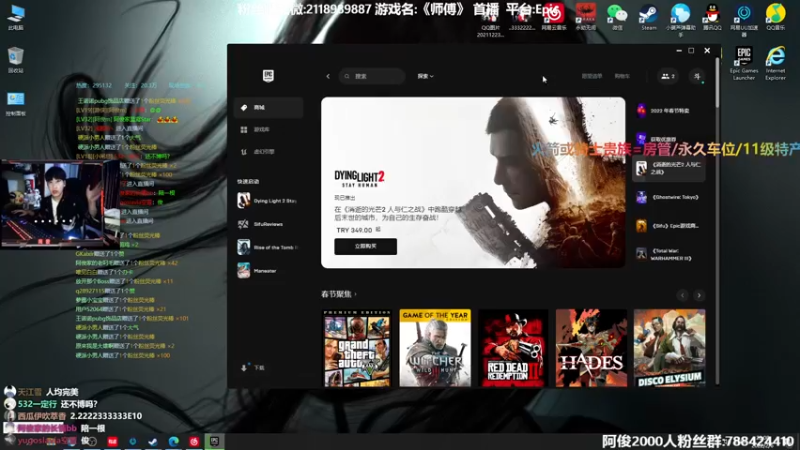
Task: Open the Steam desktop shortcut
Action: (648, 17)
